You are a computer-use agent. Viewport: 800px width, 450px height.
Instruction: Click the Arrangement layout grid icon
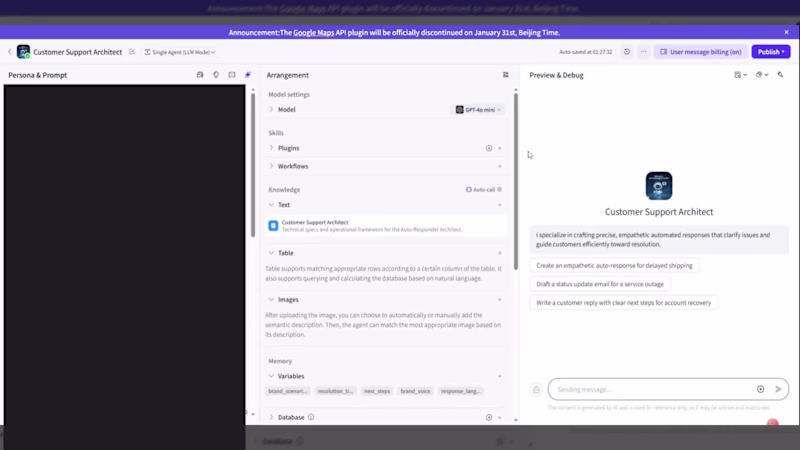click(x=506, y=74)
